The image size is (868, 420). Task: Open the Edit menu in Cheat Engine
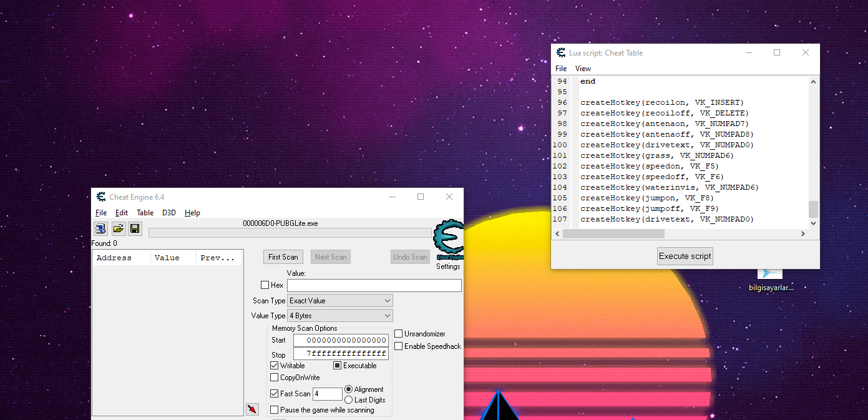122,213
